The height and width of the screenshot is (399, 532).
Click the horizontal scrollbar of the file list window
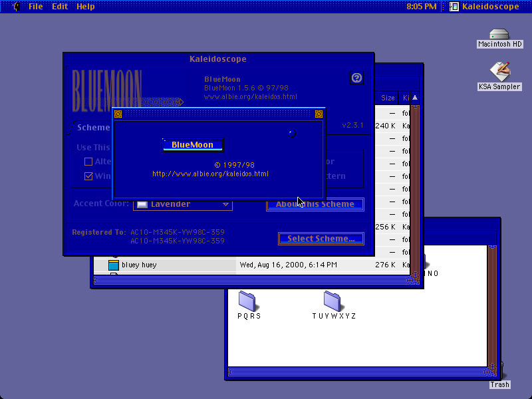pos(252,280)
